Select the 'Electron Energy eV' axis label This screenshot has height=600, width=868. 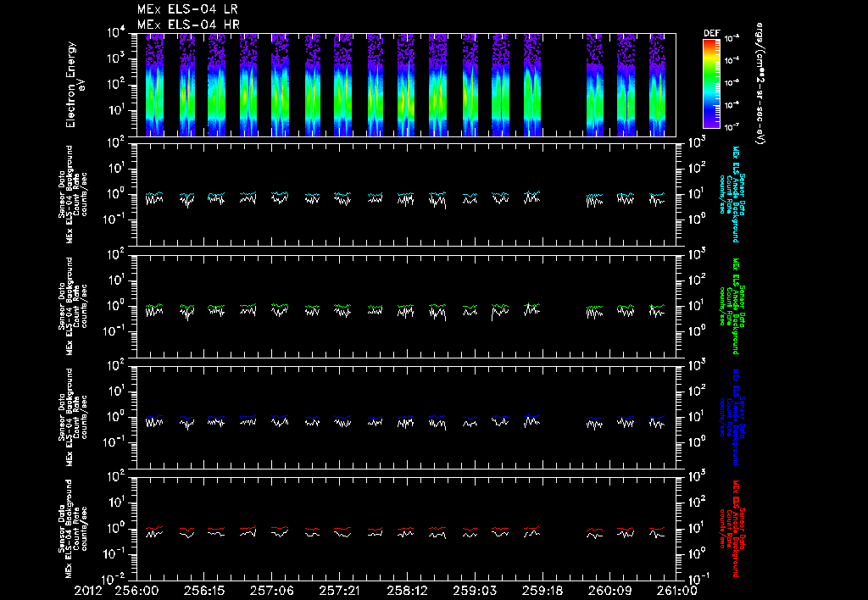coord(75,85)
